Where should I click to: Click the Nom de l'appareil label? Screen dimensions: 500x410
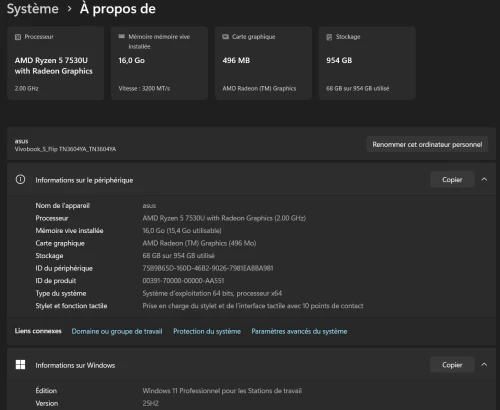click(63, 206)
